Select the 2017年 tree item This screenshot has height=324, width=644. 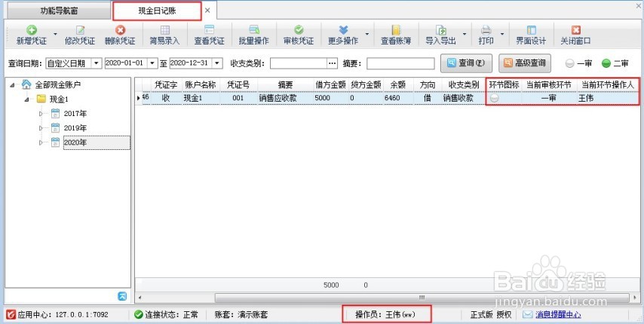coord(75,114)
